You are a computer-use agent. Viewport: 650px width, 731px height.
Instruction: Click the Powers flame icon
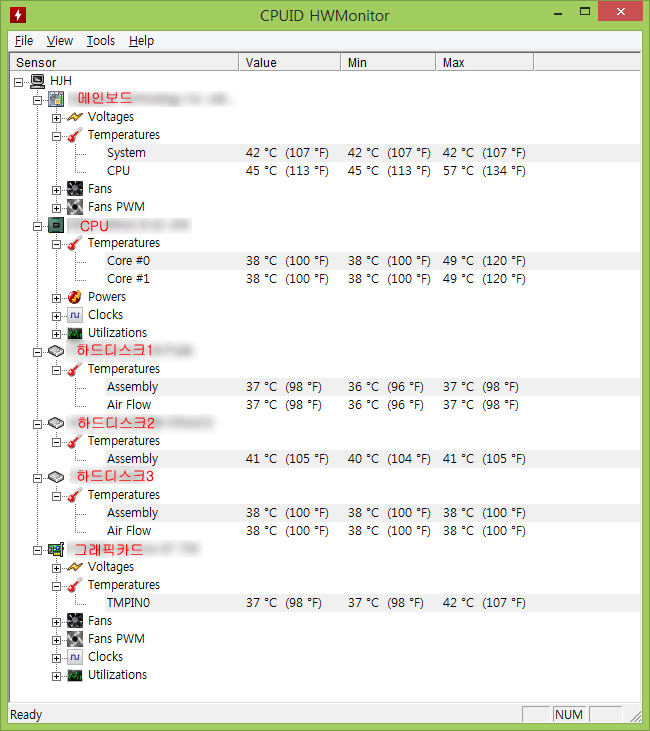pos(75,297)
